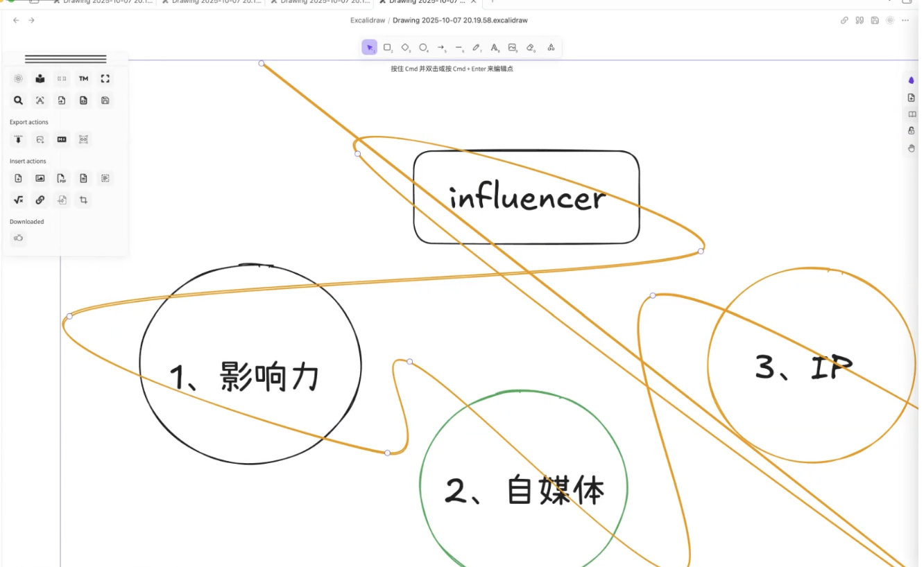Click the file-plus icon under Insert actions
Viewport: 924px width, 567px height.
tap(19, 178)
